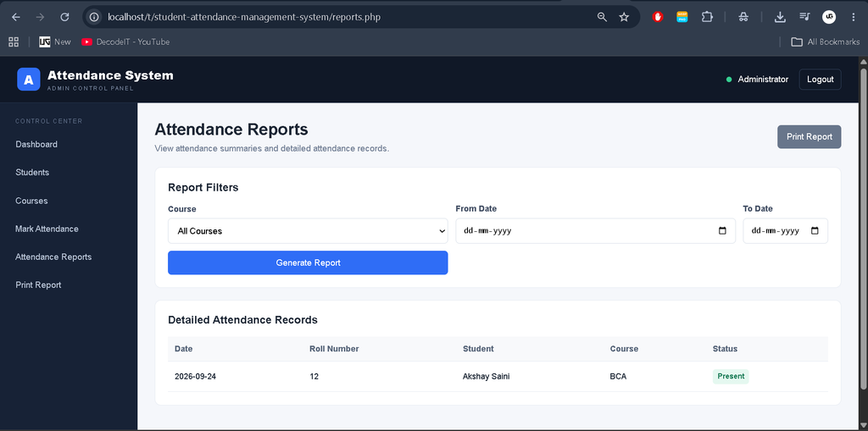Open the New bookmark
Screen dimensions: 868x431
[x=55, y=41]
